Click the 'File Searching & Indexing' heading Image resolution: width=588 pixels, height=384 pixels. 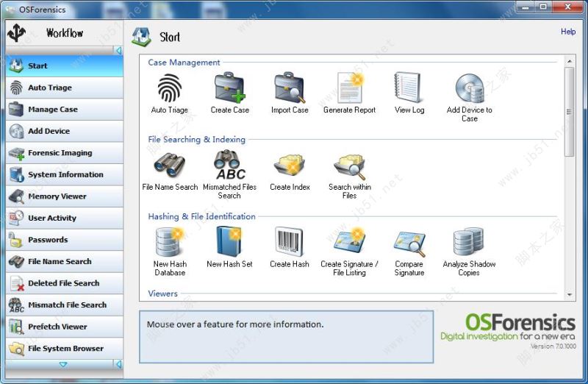(x=196, y=140)
